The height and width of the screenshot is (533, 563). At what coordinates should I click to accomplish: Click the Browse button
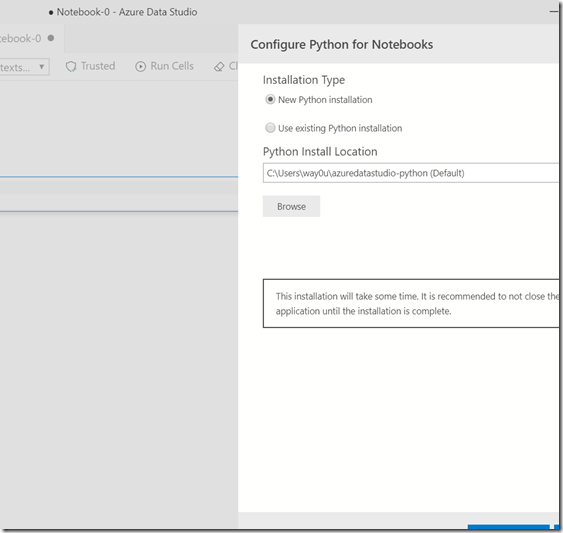(x=291, y=207)
